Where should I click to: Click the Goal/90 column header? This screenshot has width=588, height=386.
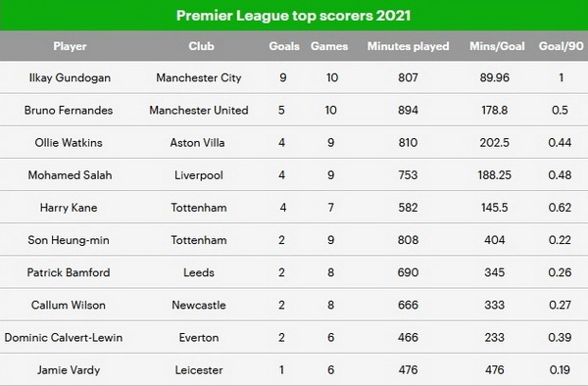tap(561, 46)
